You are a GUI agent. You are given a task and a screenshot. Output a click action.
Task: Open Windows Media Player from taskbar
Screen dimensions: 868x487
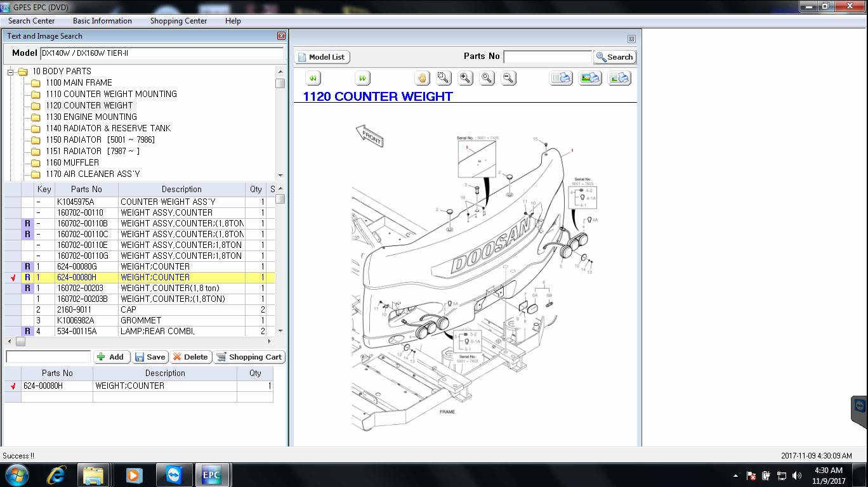pyautogui.click(x=133, y=474)
